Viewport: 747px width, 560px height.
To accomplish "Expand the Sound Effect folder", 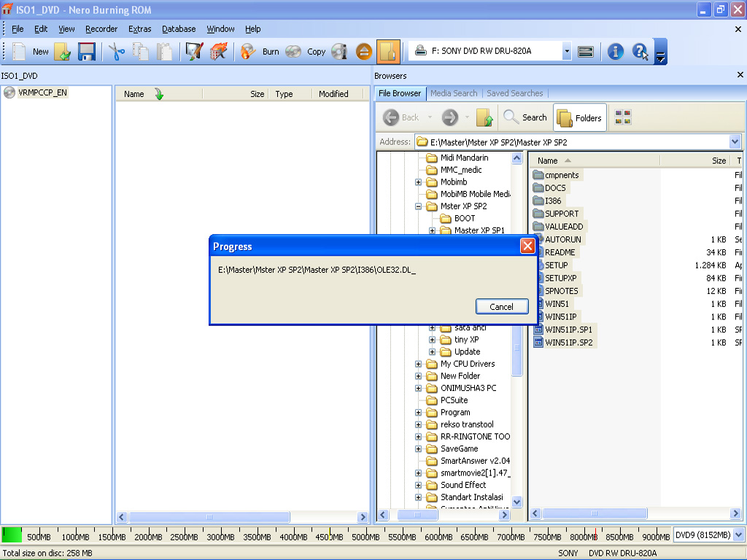I will [x=418, y=485].
